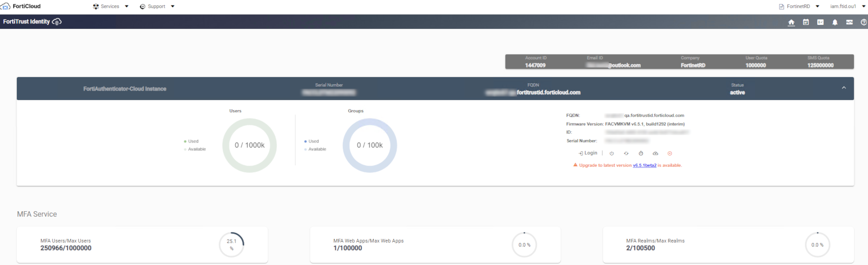Click the Available legend under Groups
This screenshot has height=265, width=868.
(x=315, y=149)
